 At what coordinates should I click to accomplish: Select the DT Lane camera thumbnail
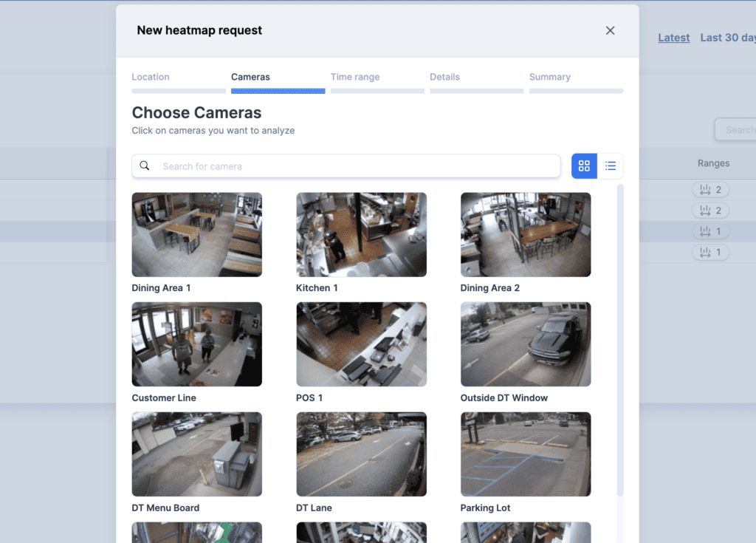(x=361, y=454)
